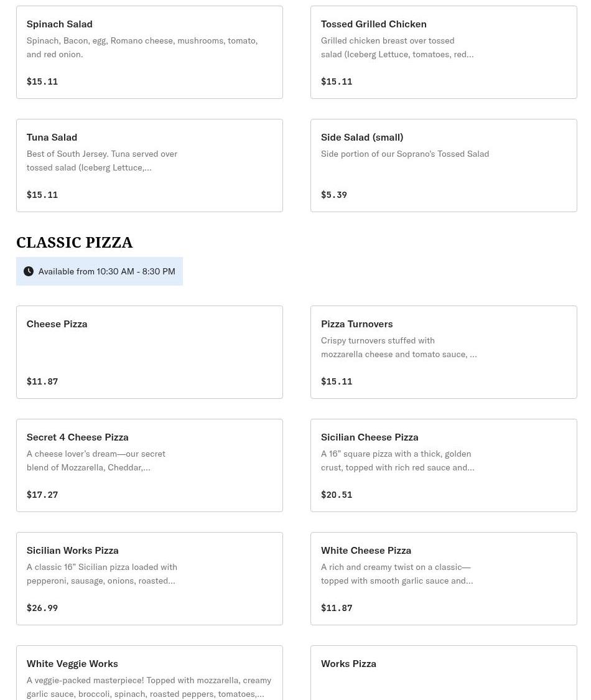Image resolution: width=591 pixels, height=700 pixels.
Task: Select the Works Pizza card
Action: coord(444,673)
